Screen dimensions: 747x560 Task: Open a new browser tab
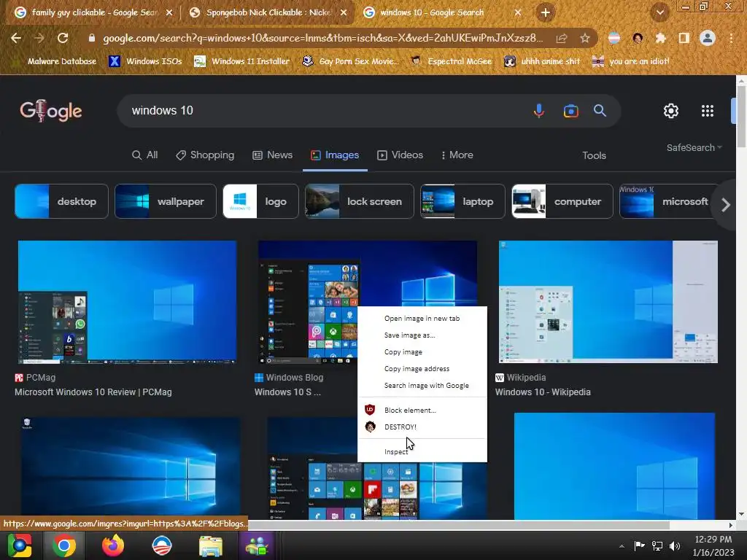tap(546, 12)
